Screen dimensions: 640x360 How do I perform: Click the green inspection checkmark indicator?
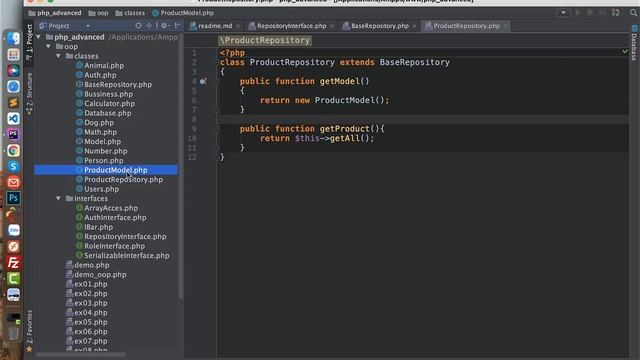(625, 52)
